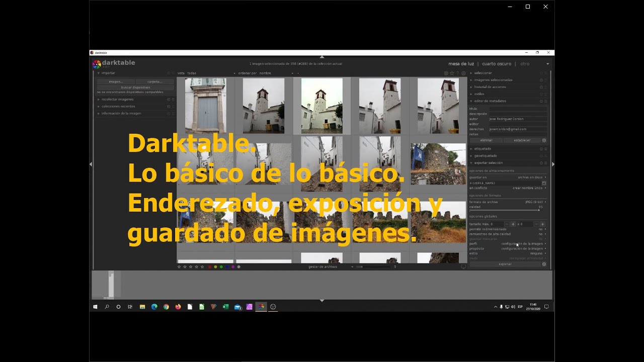Toggle star overlays icon in top toolbar
The width and height of the screenshot is (644, 362).
(452, 73)
